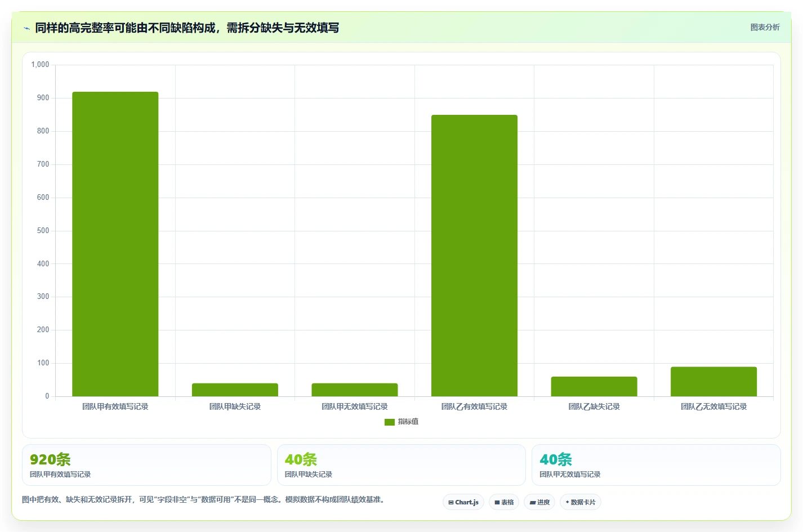Click the x-axis label 团队甲缺失记录

[x=235, y=406]
